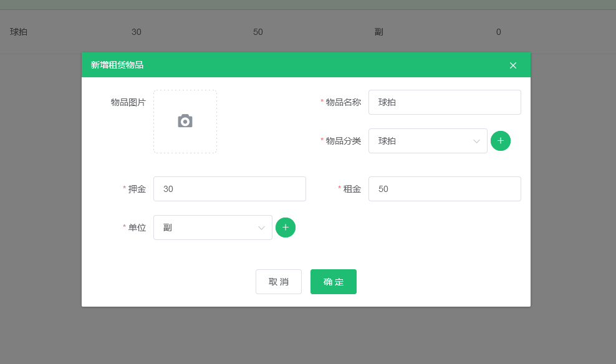Click the 新增租赁物品 dialog title
The width and height of the screenshot is (616, 364).
117,65
